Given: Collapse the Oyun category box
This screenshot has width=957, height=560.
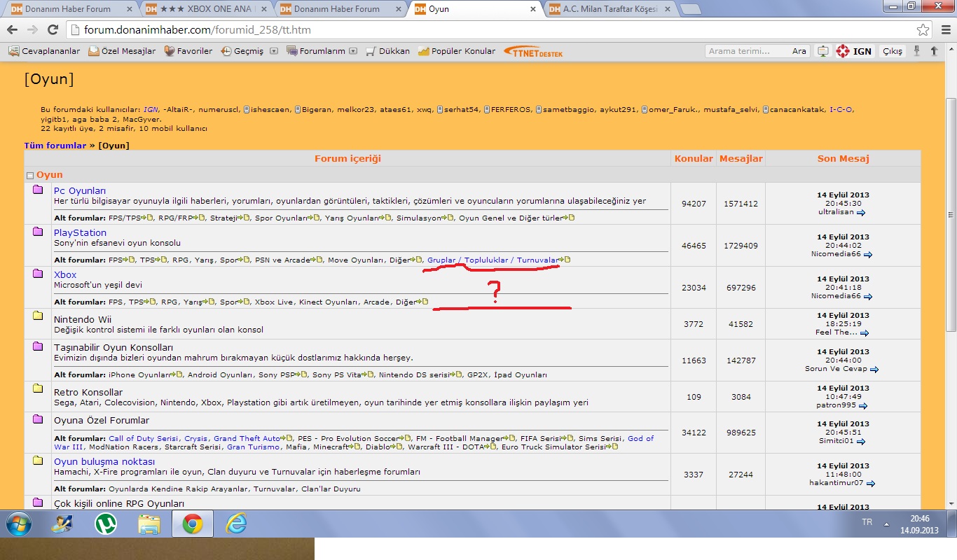Looking at the screenshot, I should pyautogui.click(x=30, y=176).
